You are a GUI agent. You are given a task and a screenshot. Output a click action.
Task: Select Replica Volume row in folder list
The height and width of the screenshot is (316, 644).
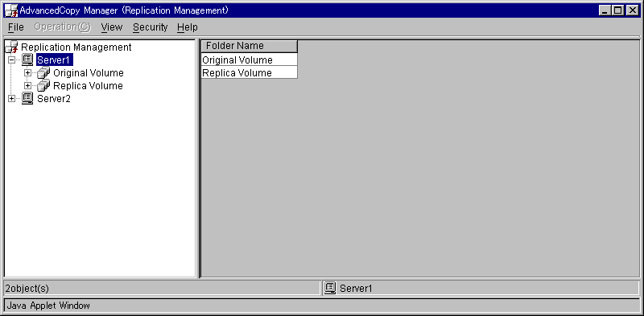pyautogui.click(x=249, y=72)
